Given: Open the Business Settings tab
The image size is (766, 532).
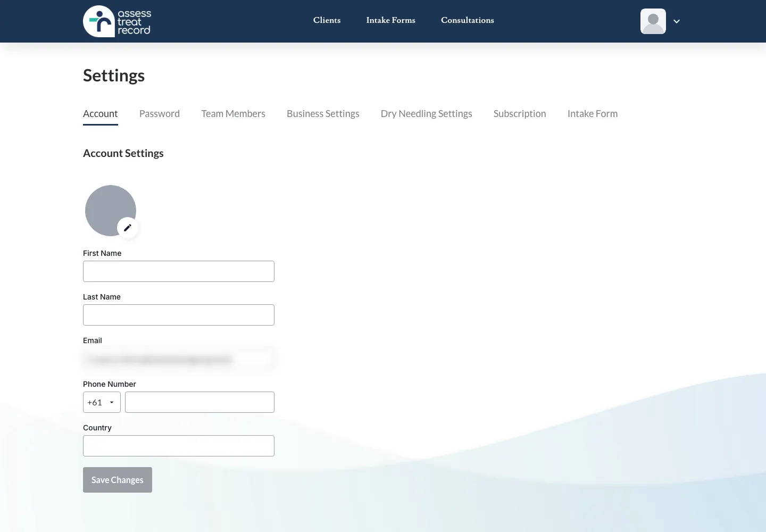Looking at the screenshot, I should [x=323, y=114].
